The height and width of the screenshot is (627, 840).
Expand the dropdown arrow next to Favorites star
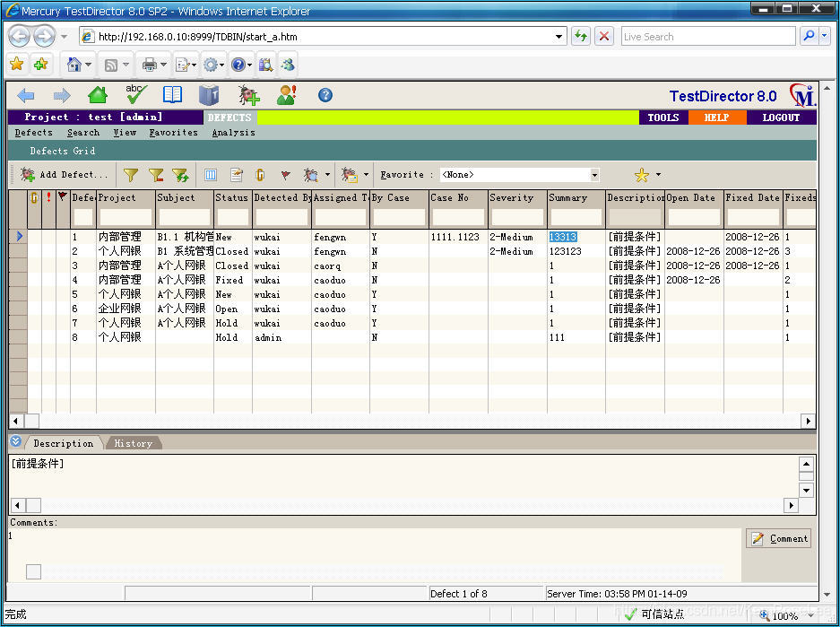tap(658, 175)
